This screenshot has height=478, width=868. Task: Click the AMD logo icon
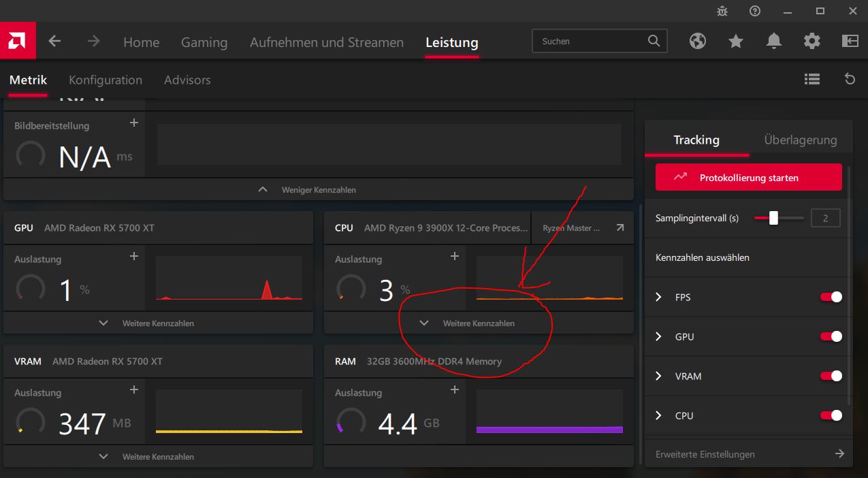click(x=17, y=41)
